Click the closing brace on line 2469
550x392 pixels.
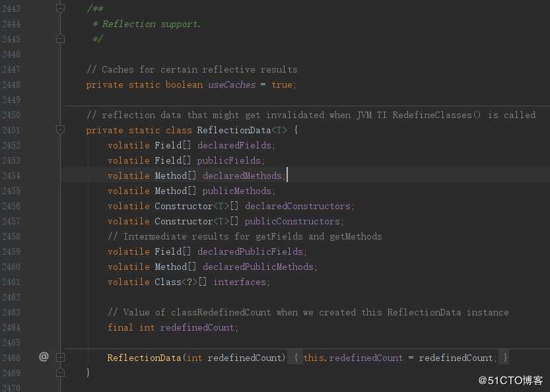(88, 372)
